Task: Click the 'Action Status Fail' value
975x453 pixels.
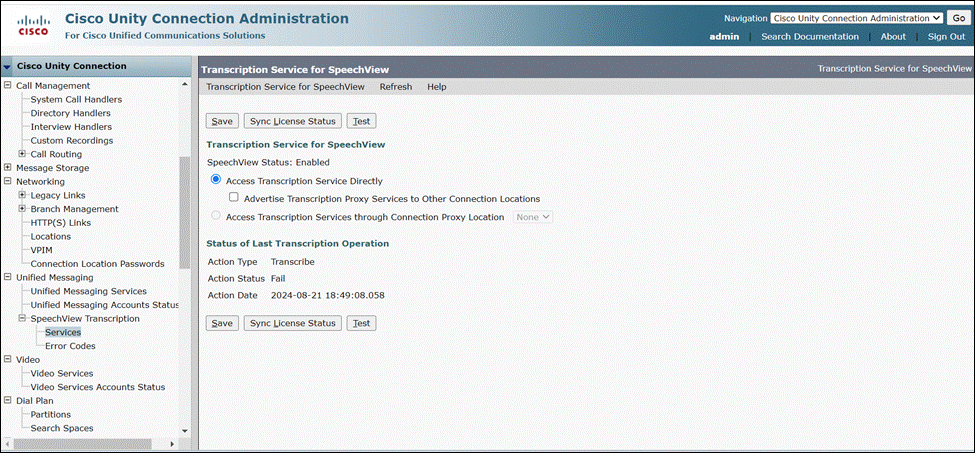Action: [278, 278]
